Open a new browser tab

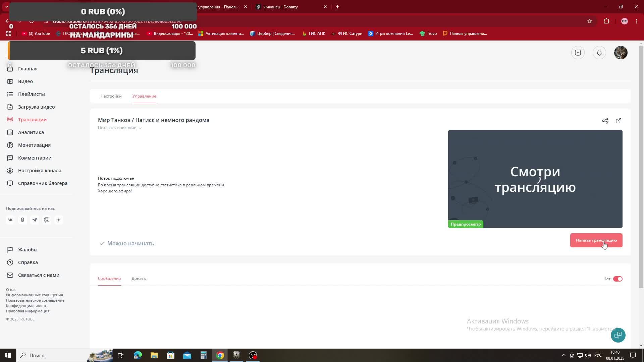pyautogui.click(x=337, y=7)
